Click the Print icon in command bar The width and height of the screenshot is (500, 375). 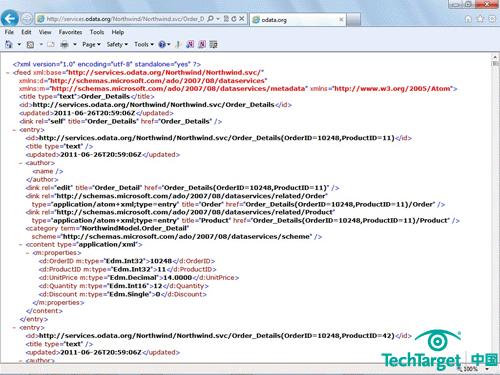click(x=64, y=44)
